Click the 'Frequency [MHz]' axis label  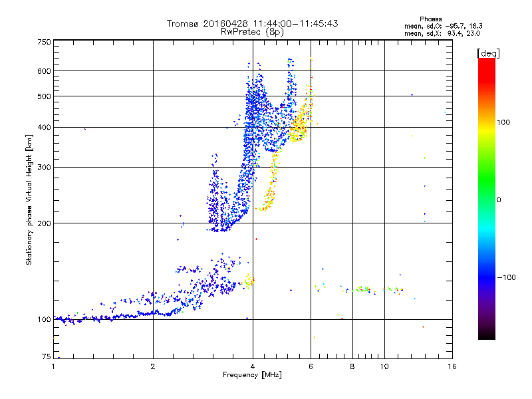(252, 375)
